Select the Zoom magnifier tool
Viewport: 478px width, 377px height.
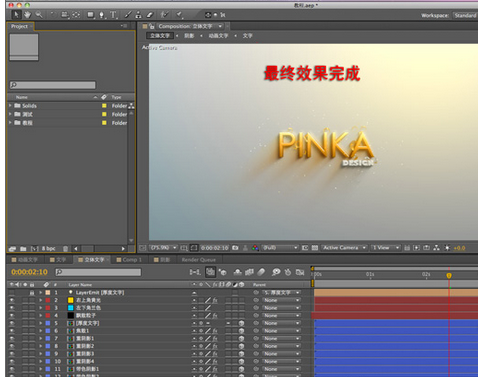(x=39, y=14)
